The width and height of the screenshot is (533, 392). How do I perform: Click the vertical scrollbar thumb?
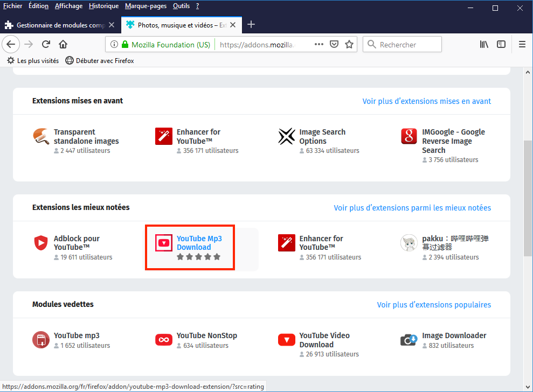528,198
